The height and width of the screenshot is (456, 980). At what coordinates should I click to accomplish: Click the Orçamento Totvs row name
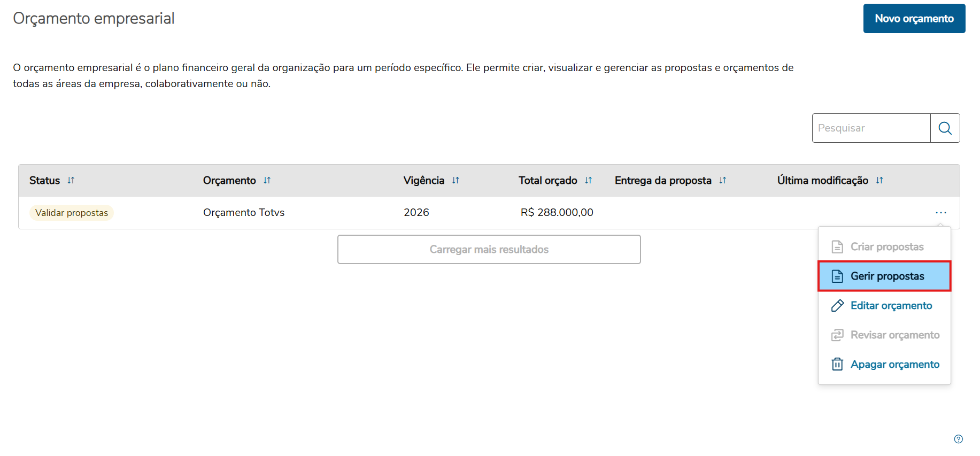[244, 213]
